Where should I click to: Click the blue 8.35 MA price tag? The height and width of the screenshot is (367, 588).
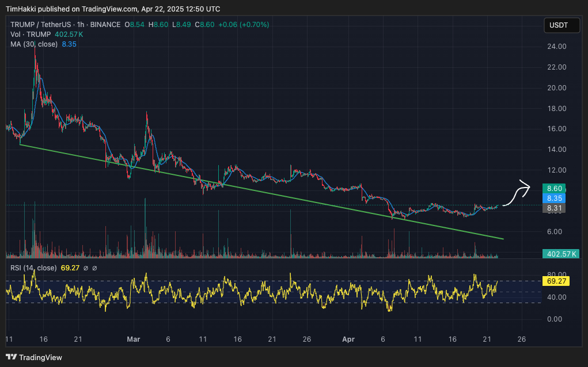[554, 198]
